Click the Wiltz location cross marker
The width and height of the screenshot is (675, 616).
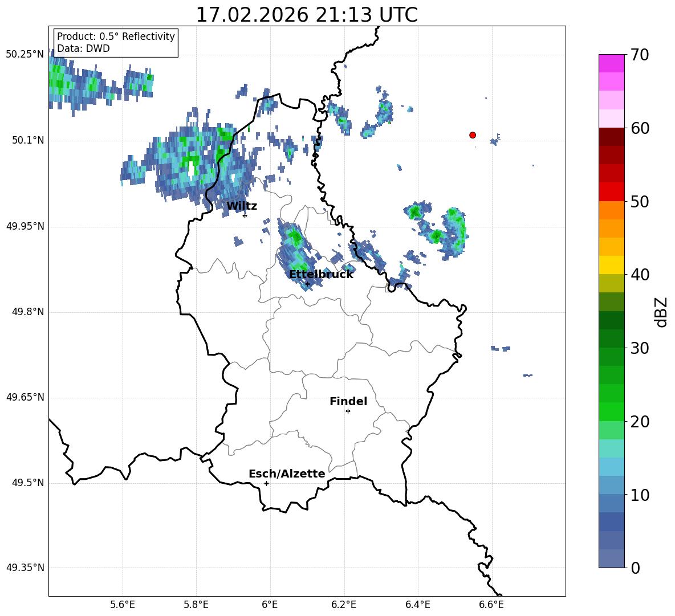[x=245, y=215]
